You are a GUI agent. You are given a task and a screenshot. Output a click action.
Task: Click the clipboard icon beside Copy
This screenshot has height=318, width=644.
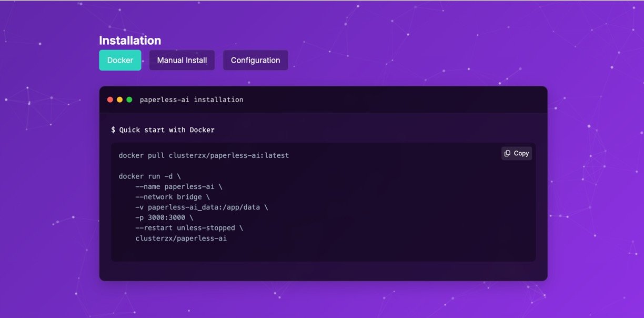[x=507, y=153]
